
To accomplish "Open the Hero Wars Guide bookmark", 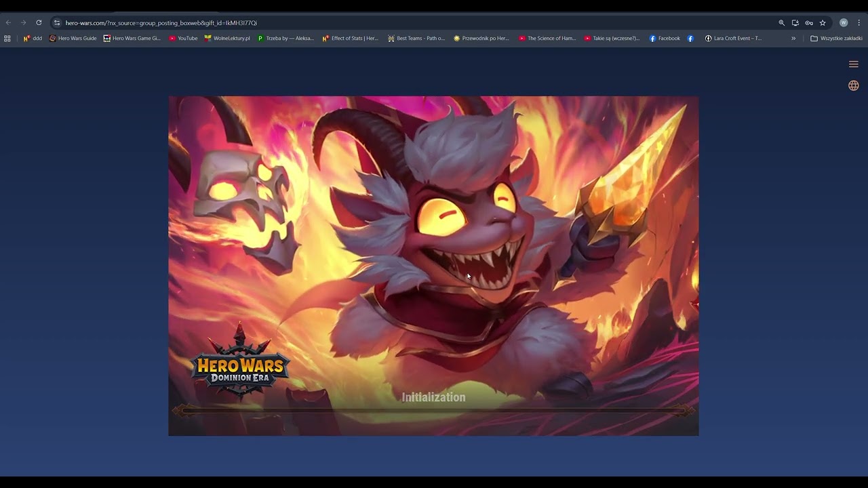I will tap(73, 39).
